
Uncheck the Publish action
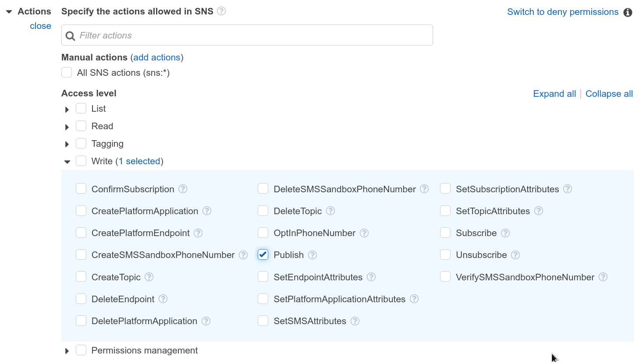click(x=263, y=254)
